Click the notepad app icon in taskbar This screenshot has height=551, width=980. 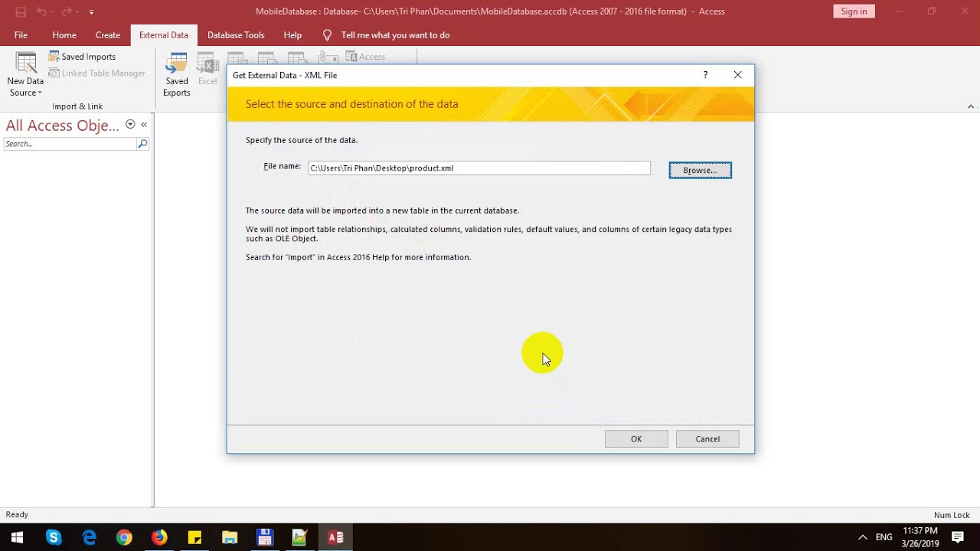pos(299,537)
